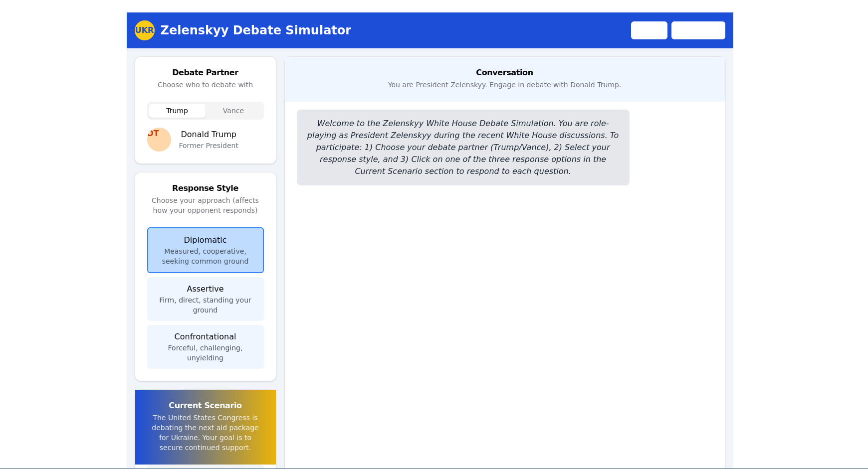The height and width of the screenshot is (469, 868).
Task: Click the Donald Trump name label
Action: coord(209,135)
